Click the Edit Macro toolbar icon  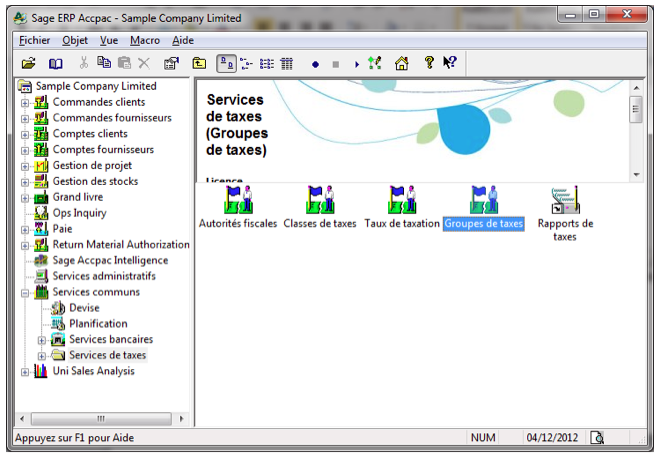(375, 63)
